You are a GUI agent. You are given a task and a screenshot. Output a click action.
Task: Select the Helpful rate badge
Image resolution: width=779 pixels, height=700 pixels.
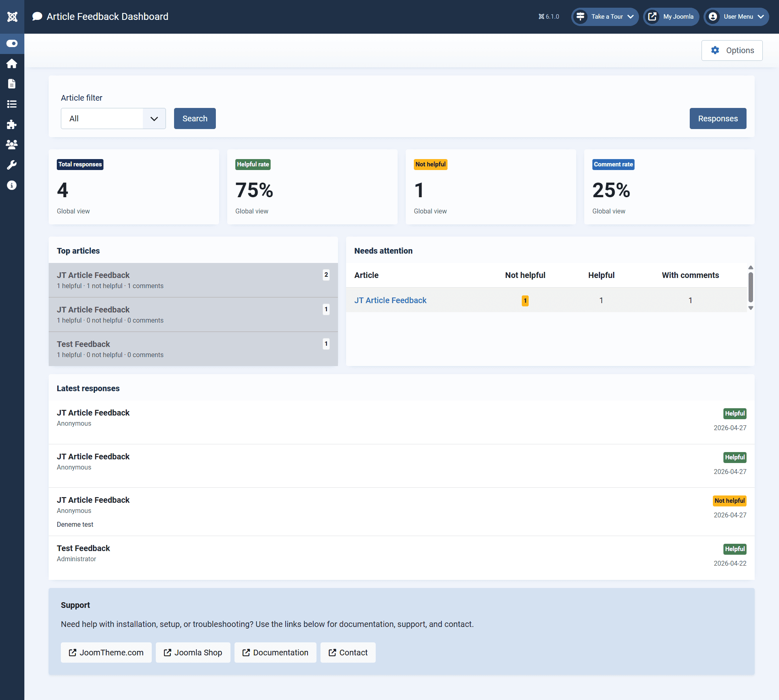pyautogui.click(x=252, y=164)
